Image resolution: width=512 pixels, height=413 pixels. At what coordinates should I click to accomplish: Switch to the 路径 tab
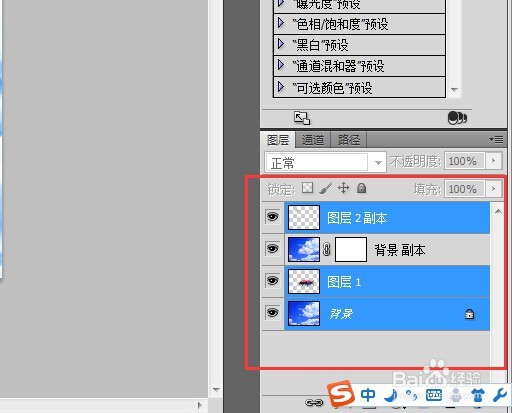pos(349,140)
